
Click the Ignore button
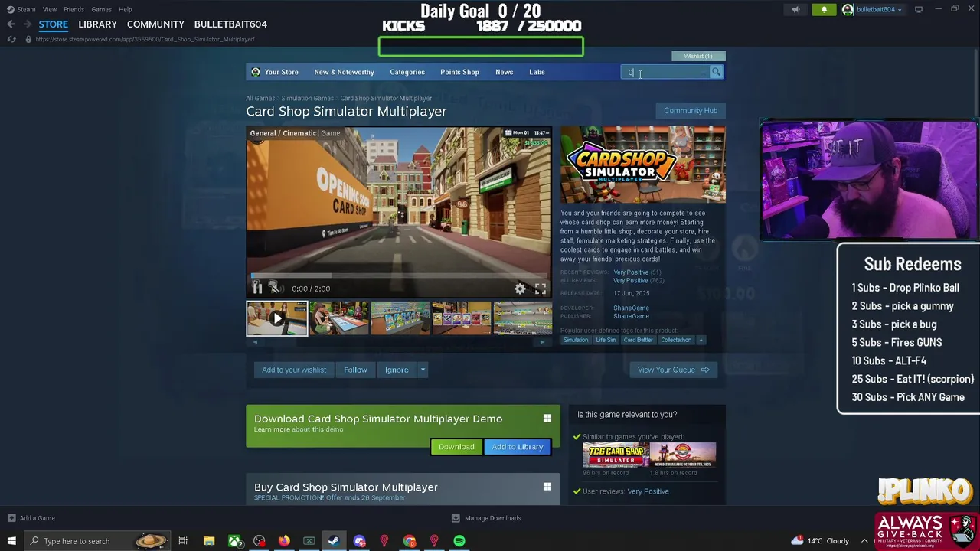click(397, 370)
